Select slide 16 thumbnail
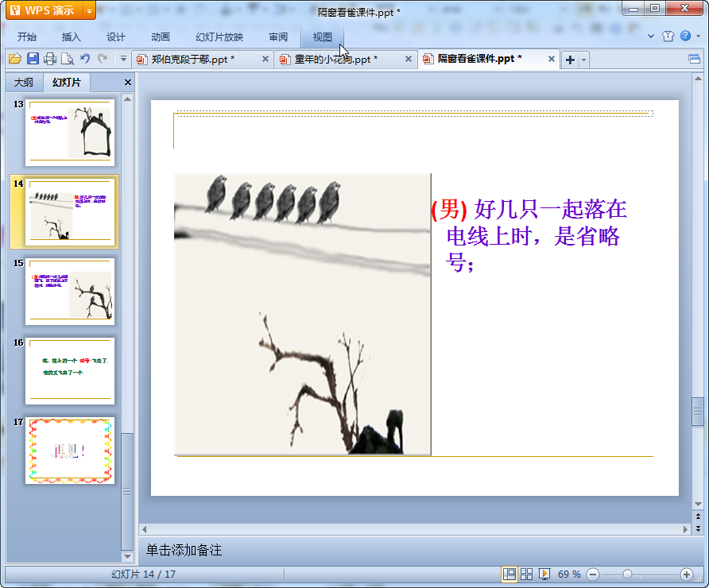709x588 pixels. 70,371
